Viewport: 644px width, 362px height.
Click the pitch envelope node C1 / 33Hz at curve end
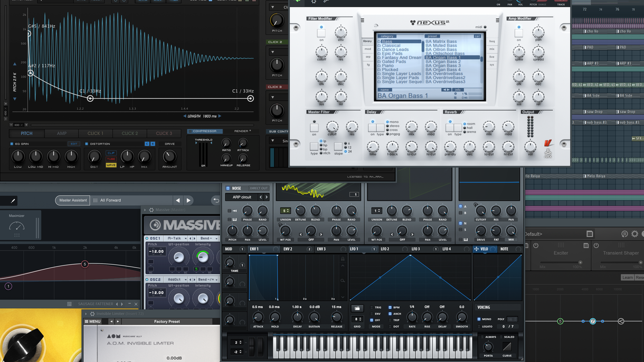click(251, 99)
